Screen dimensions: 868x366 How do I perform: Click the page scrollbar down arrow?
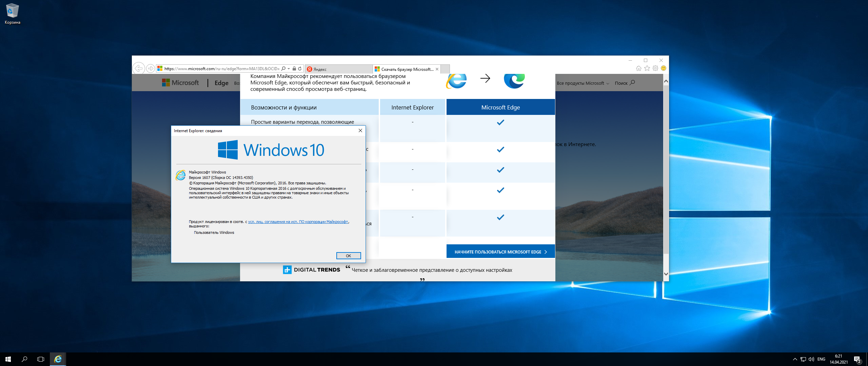[x=666, y=274]
